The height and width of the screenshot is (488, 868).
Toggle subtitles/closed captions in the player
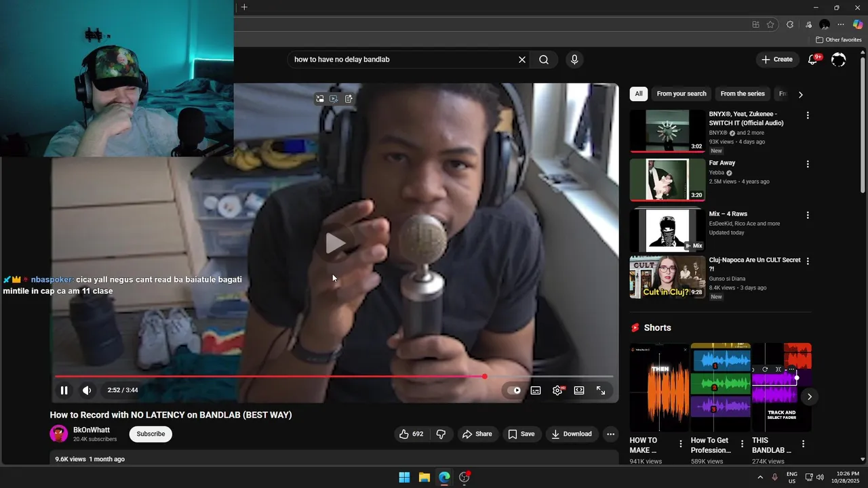536,390
